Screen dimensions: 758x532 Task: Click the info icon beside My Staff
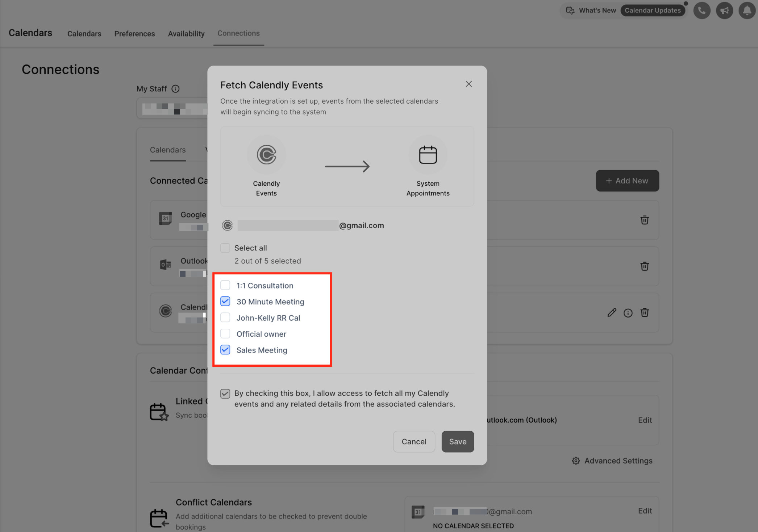175,89
